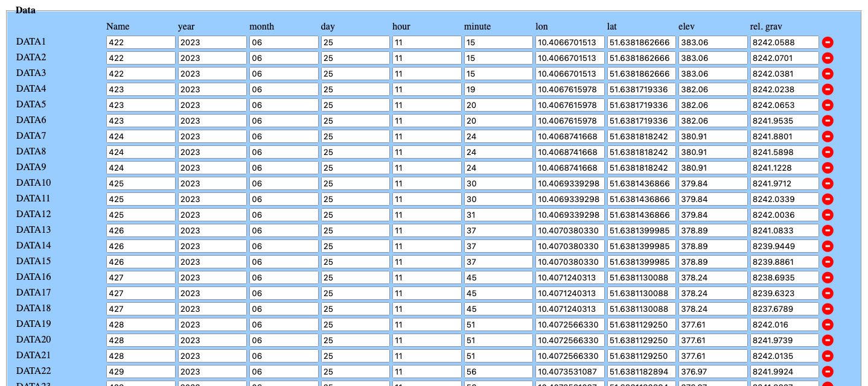
Task: Remove the DATA1 row using red icon
Action: pyautogui.click(x=828, y=42)
